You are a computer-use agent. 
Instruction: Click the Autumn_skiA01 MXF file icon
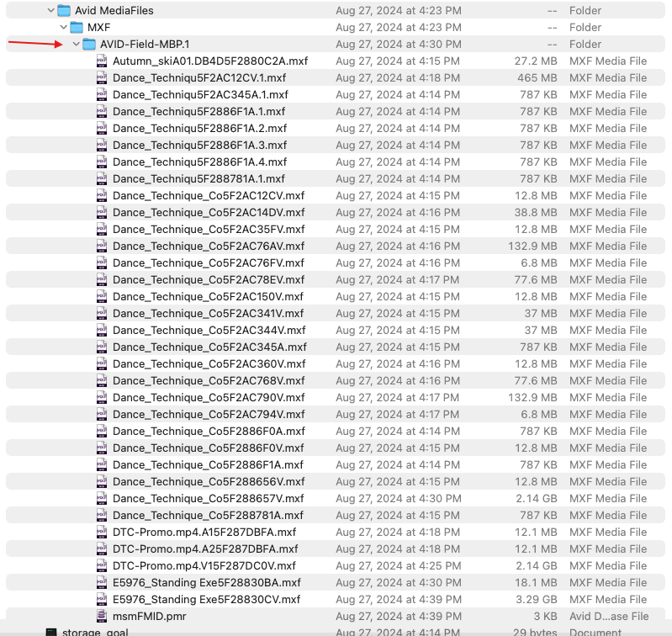point(102,61)
